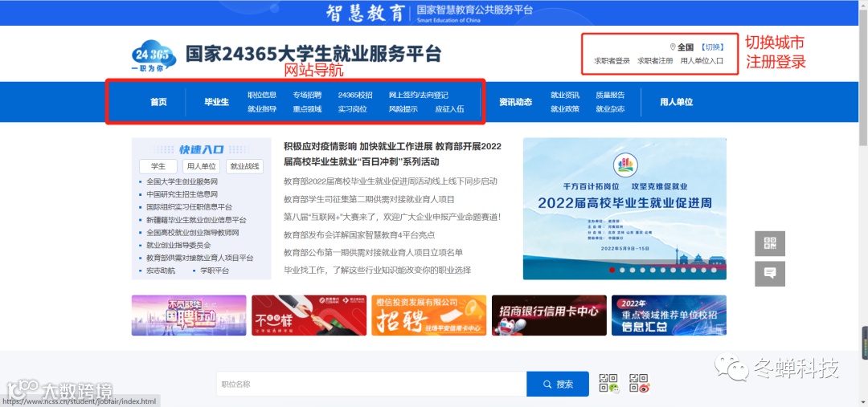Open 求职者登录 link

(612, 61)
